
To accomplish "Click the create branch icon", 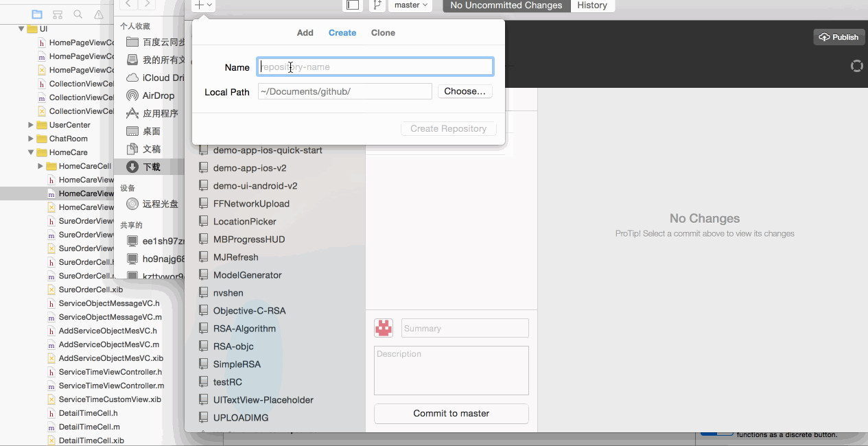I will point(377,5).
